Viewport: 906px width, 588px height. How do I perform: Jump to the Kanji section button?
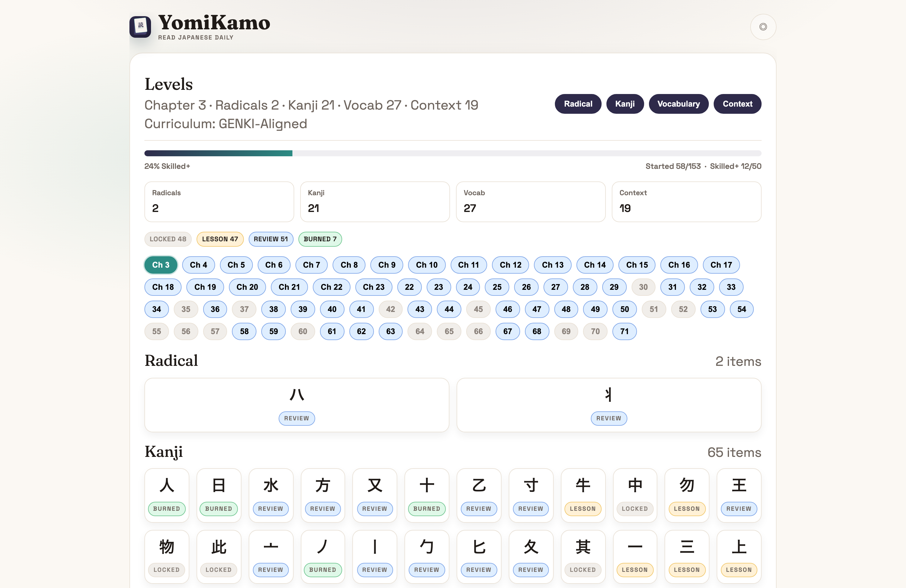(x=625, y=104)
